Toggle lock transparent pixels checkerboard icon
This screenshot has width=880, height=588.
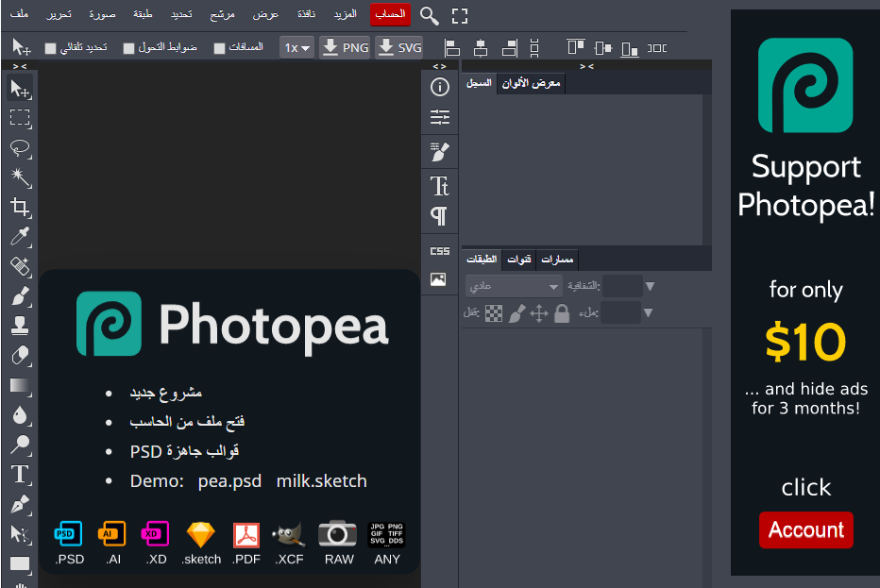point(493,313)
